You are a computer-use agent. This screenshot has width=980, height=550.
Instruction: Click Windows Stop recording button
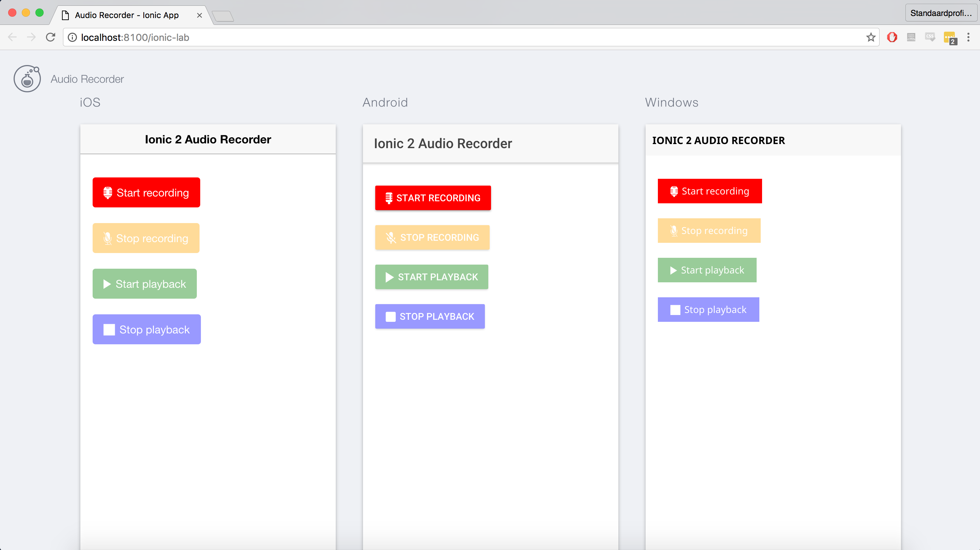[x=709, y=231]
